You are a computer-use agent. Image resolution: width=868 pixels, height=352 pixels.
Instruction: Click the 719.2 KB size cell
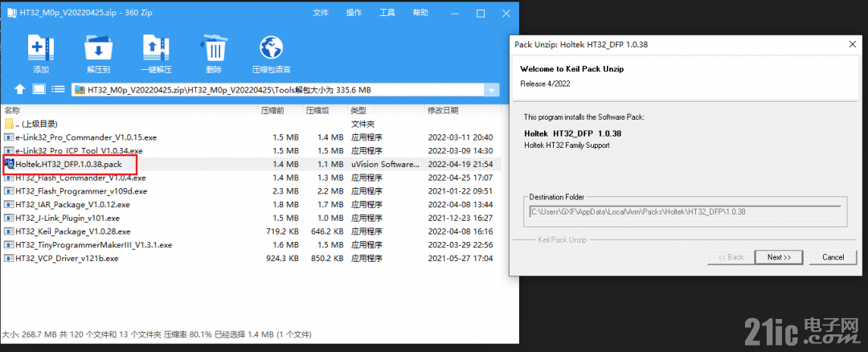pos(282,231)
